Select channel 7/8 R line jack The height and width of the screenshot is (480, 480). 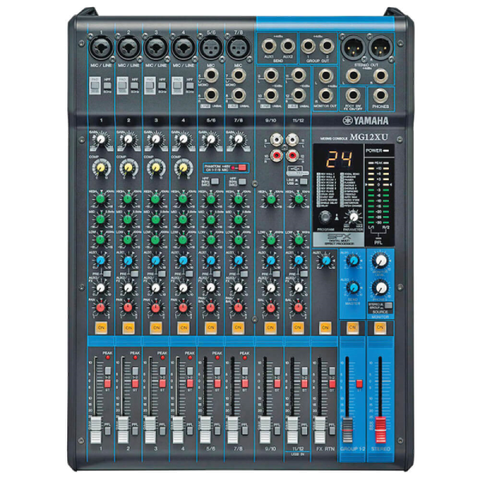click(238, 95)
